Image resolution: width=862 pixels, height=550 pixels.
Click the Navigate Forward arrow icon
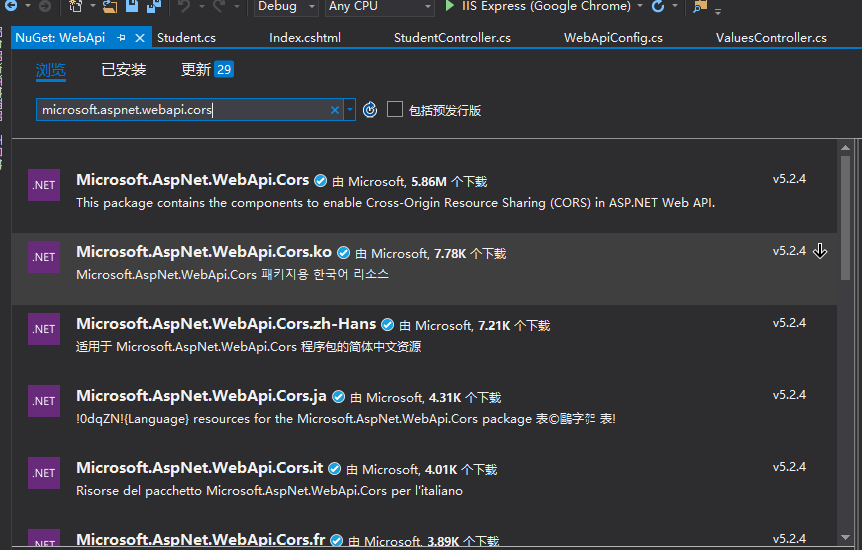coord(45,6)
